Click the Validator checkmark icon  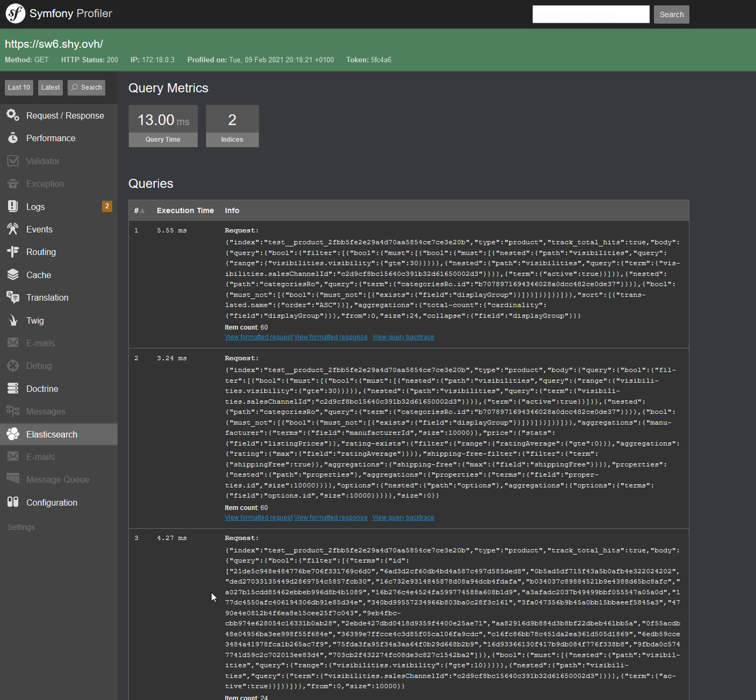click(x=13, y=161)
